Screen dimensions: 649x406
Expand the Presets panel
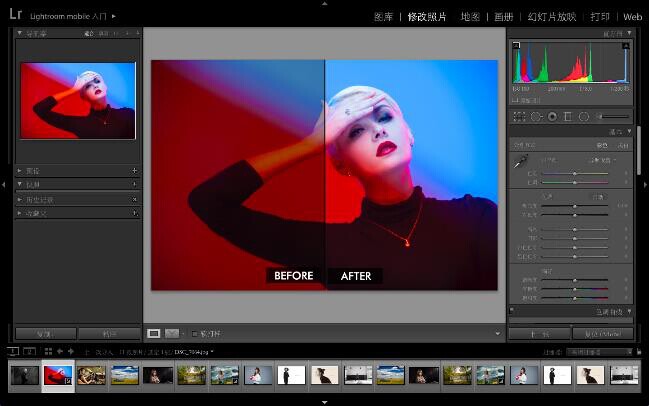point(19,171)
